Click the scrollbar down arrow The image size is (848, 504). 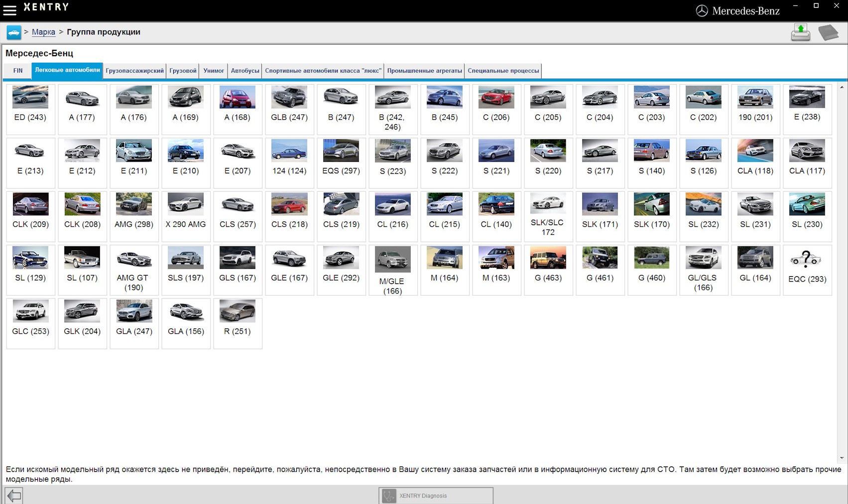(842, 458)
